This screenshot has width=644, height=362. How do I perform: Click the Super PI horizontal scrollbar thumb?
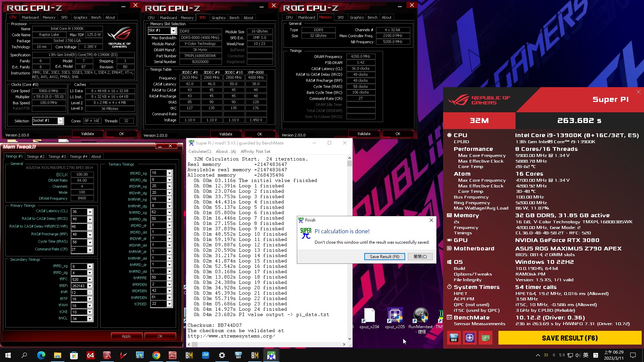(195, 344)
